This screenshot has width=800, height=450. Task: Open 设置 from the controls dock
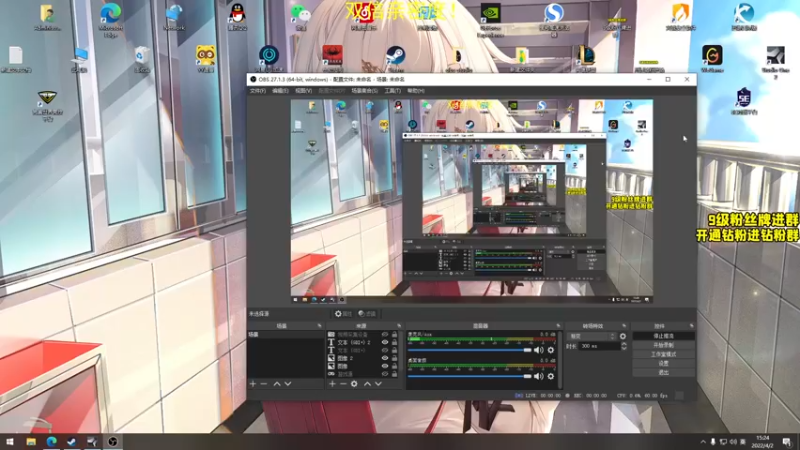coord(663,364)
